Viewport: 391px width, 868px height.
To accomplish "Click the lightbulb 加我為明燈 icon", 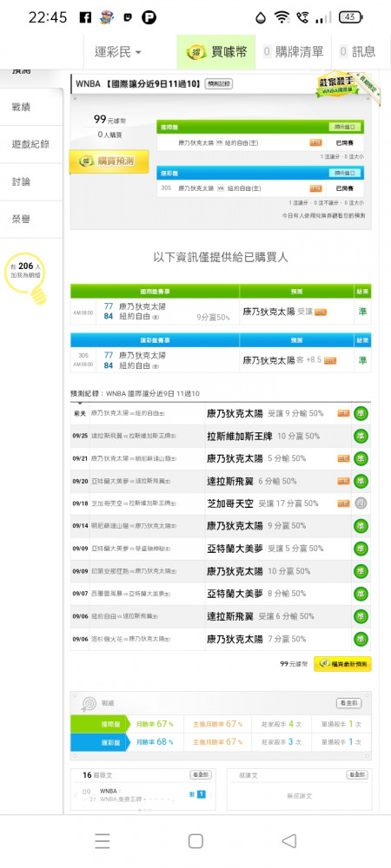I will click(x=25, y=278).
